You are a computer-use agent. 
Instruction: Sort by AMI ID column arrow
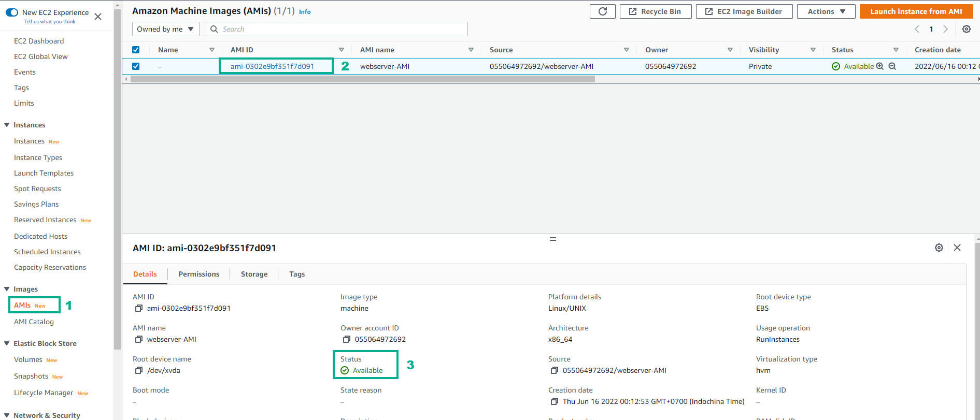pos(341,50)
